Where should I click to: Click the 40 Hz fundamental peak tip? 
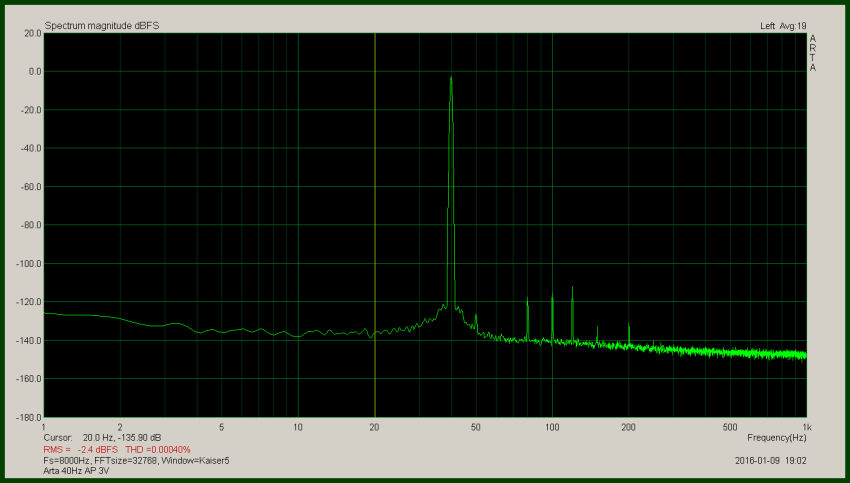coord(451,79)
